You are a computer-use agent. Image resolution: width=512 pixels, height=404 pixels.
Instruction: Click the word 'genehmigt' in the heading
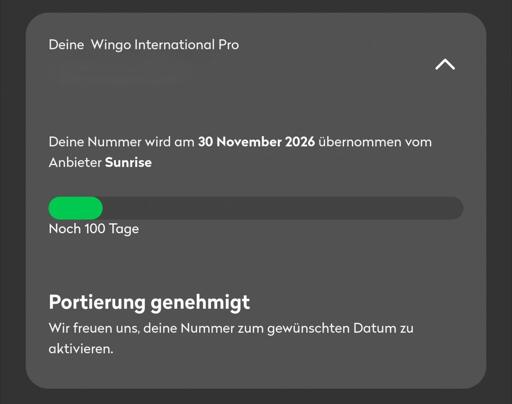pyautogui.click(x=200, y=303)
